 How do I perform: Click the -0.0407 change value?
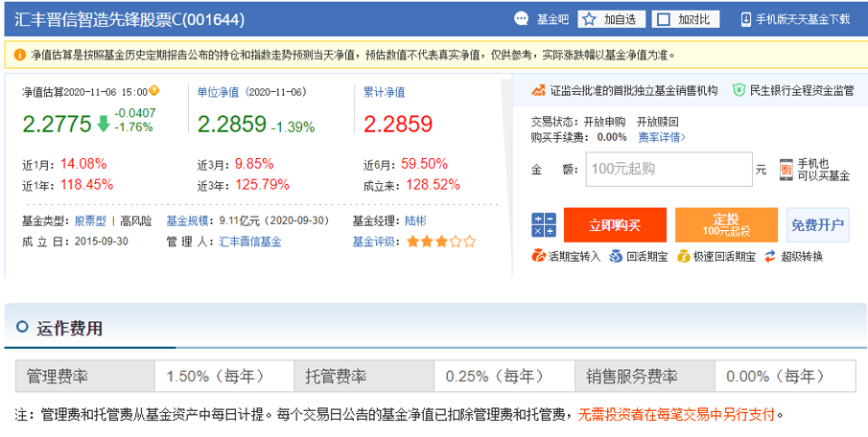pyautogui.click(x=135, y=113)
